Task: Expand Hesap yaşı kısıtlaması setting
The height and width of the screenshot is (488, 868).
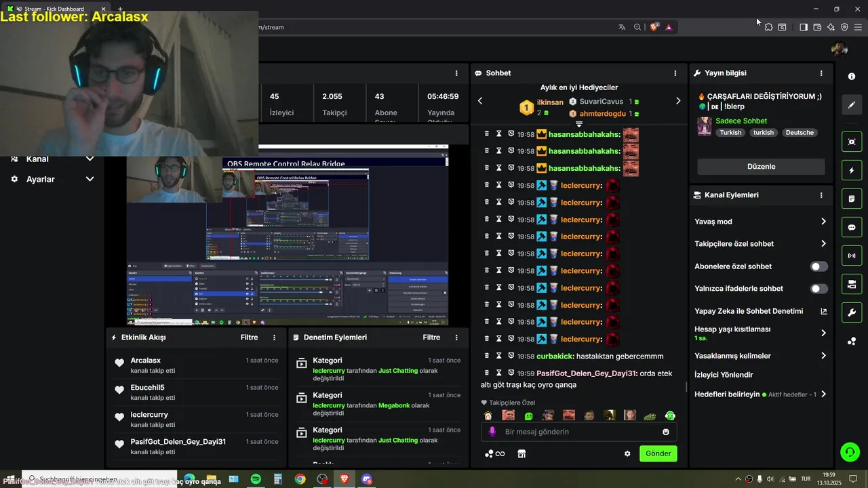Action: [x=823, y=333]
